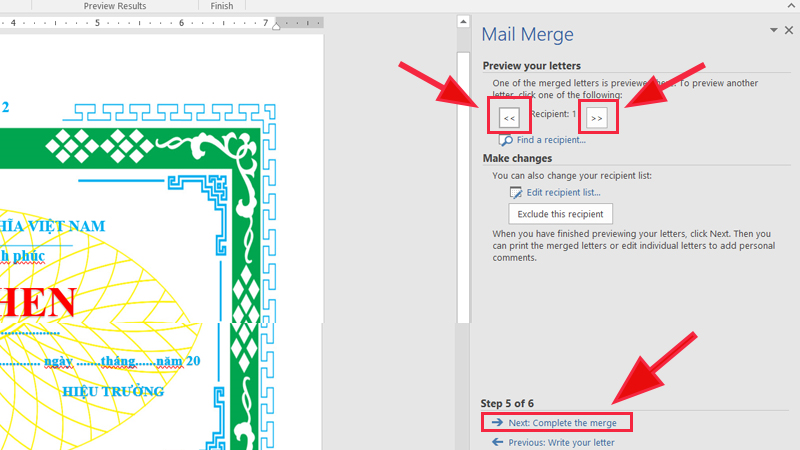The image size is (800, 450).
Task: Close the Mail Merge task pane
Action: point(789,30)
